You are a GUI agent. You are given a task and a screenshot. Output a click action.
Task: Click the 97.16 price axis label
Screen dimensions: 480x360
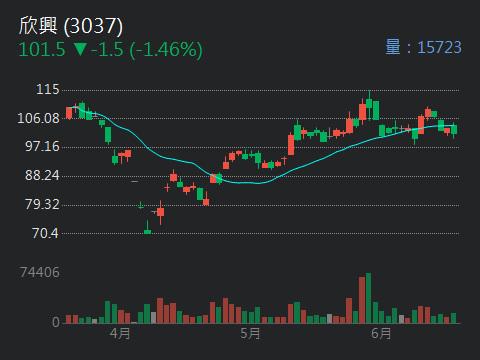point(42,147)
